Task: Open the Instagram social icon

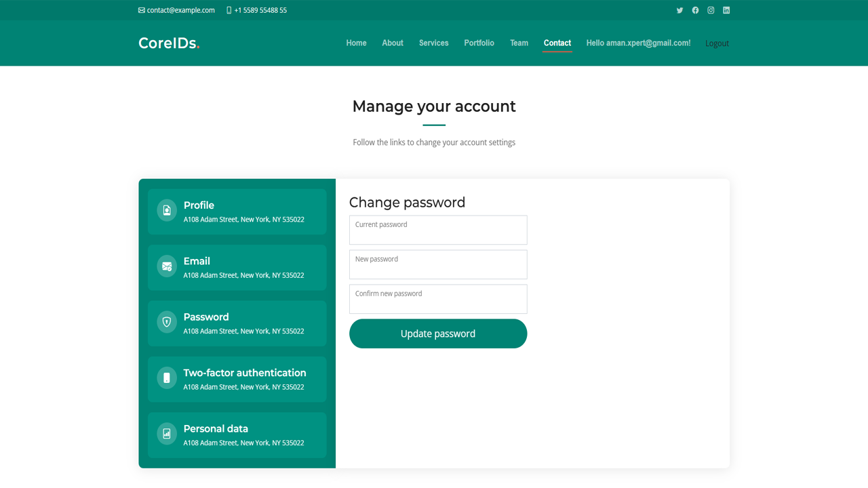Action: [x=711, y=10]
